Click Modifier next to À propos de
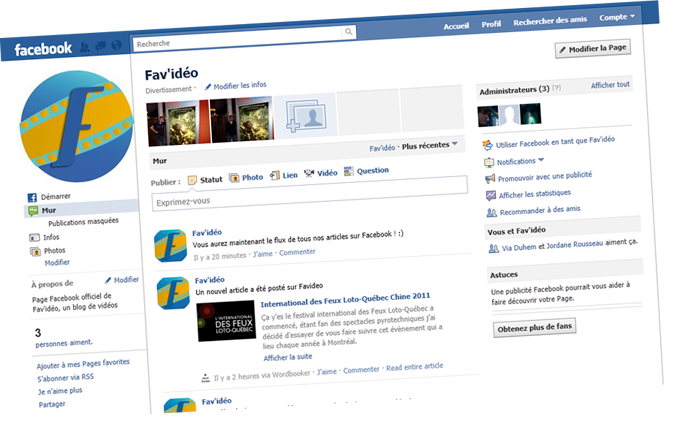The height and width of the screenshot is (422, 680). point(122,280)
